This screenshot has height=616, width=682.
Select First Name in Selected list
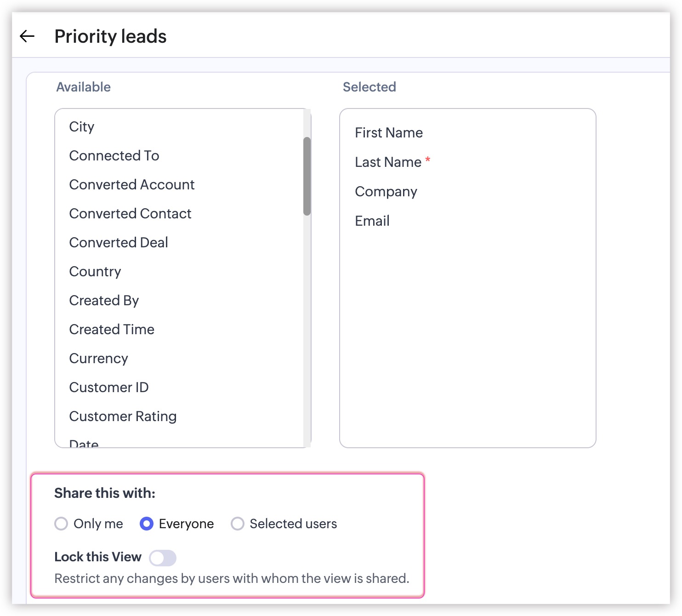(x=389, y=133)
